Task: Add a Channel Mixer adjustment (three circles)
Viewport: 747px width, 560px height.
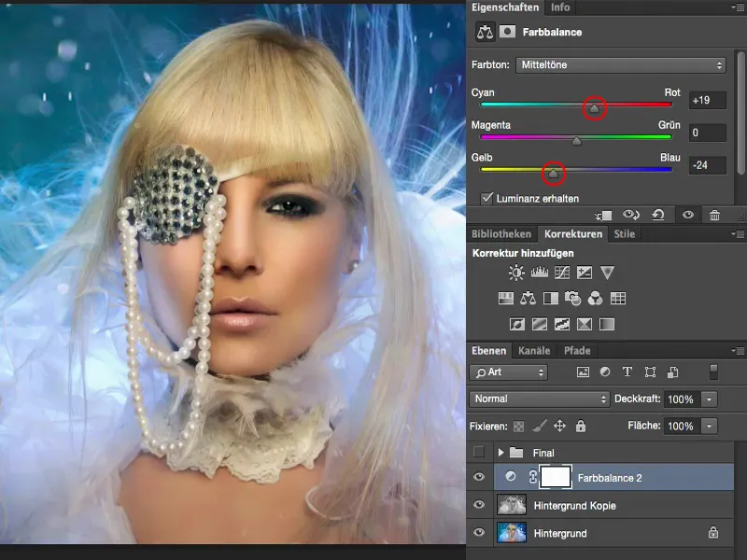Action: (x=595, y=299)
